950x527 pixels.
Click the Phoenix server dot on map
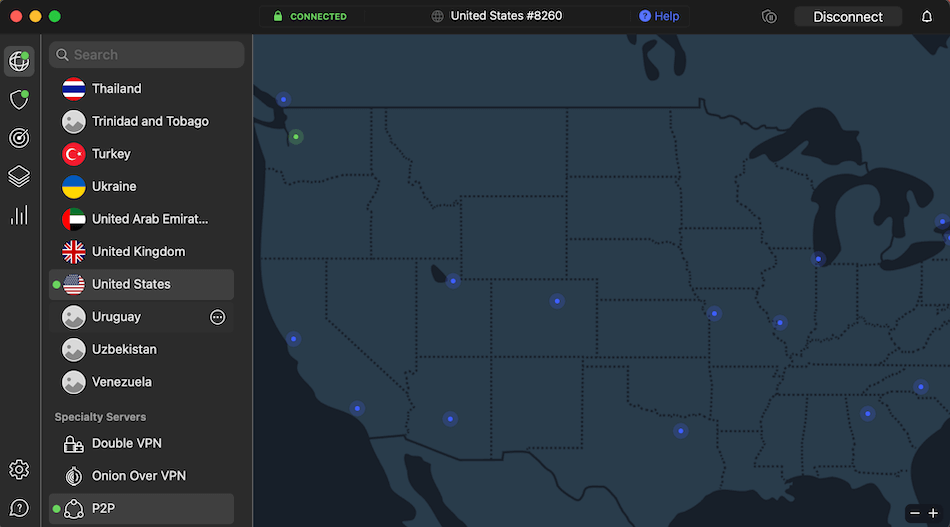point(450,419)
